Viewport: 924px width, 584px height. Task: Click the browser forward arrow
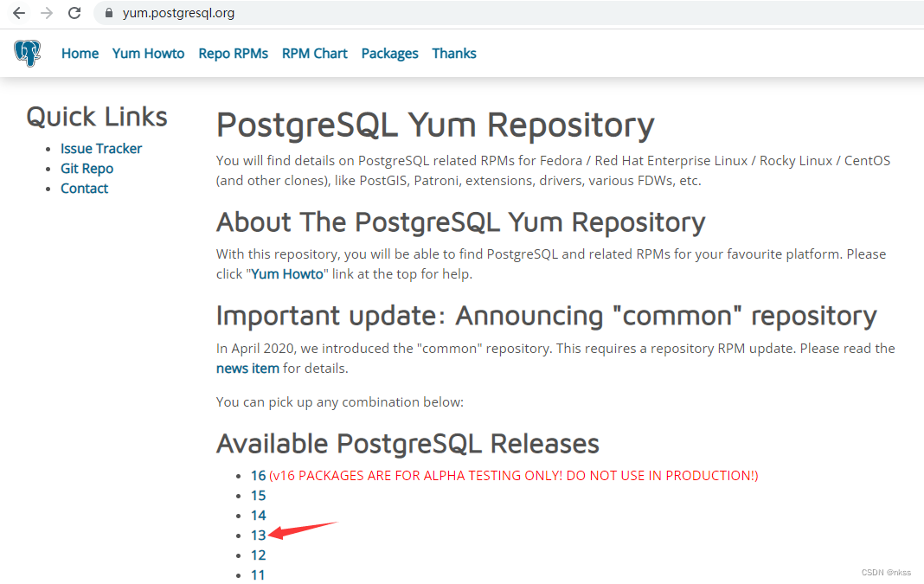(x=47, y=13)
